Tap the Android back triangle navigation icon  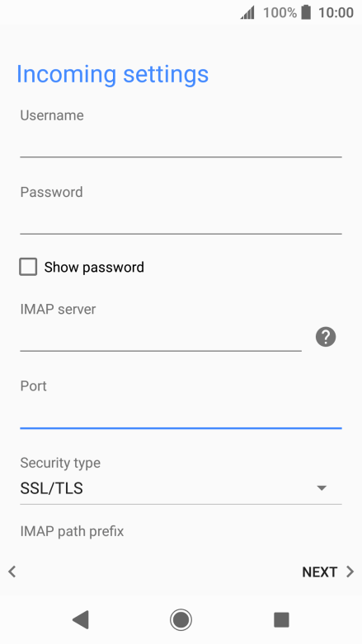click(81, 619)
